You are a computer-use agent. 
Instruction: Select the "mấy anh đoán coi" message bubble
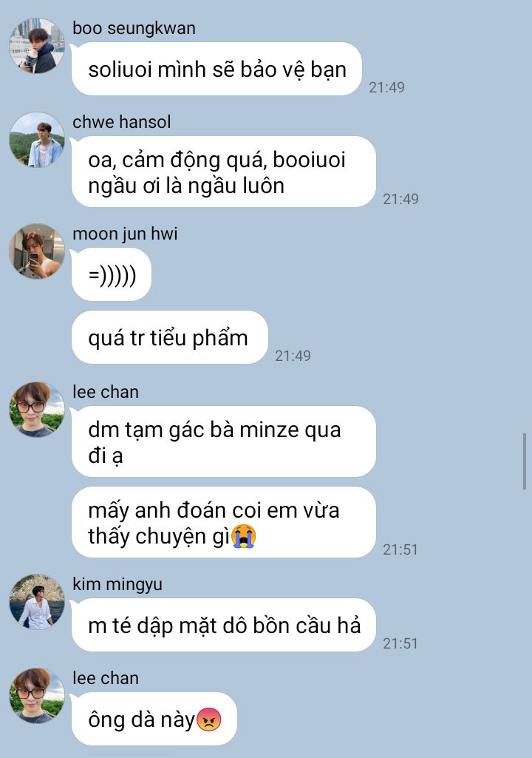tap(224, 523)
